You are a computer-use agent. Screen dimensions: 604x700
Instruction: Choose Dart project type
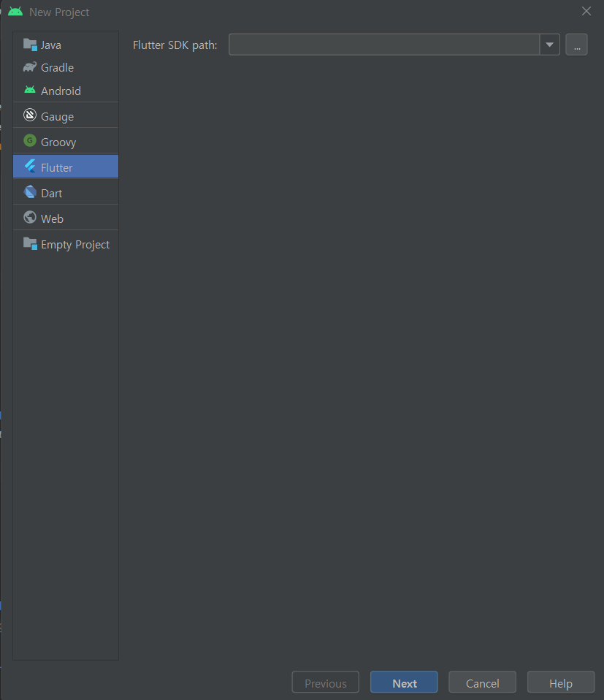point(66,193)
